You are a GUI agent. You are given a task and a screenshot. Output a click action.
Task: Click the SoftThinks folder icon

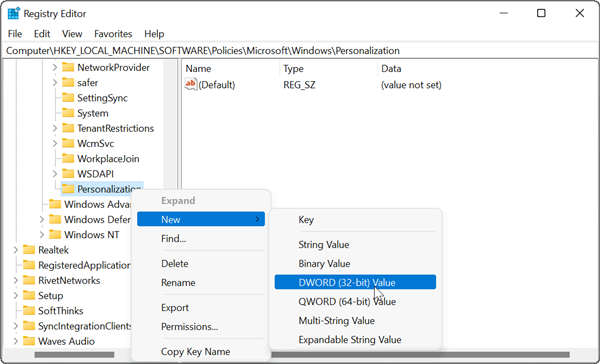(x=29, y=310)
